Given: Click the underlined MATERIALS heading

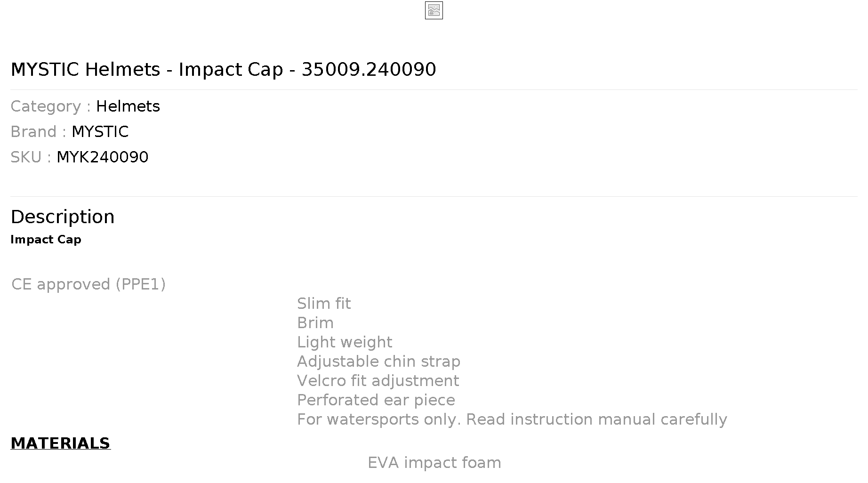Looking at the screenshot, I should coord(60,443).
